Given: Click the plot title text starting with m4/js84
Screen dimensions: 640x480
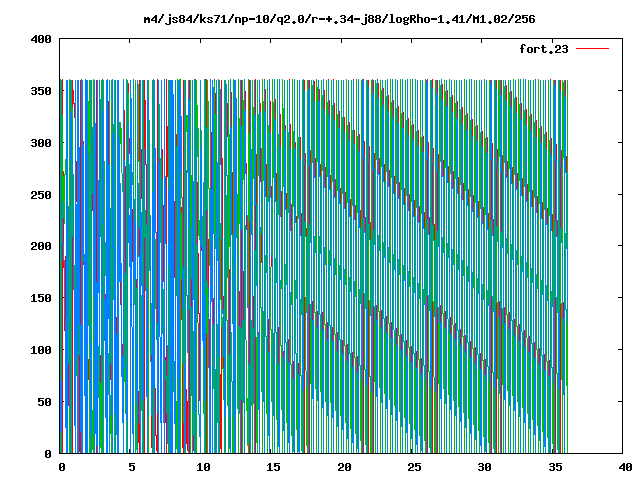Looking at the screenshot, I should [x=339, y=19].
